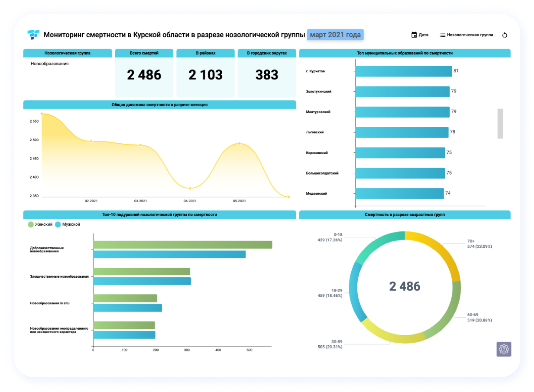The width and height of the screenshot is (534, 392).
Task: Click the 60-69 donut label
Action: [479, 317]
